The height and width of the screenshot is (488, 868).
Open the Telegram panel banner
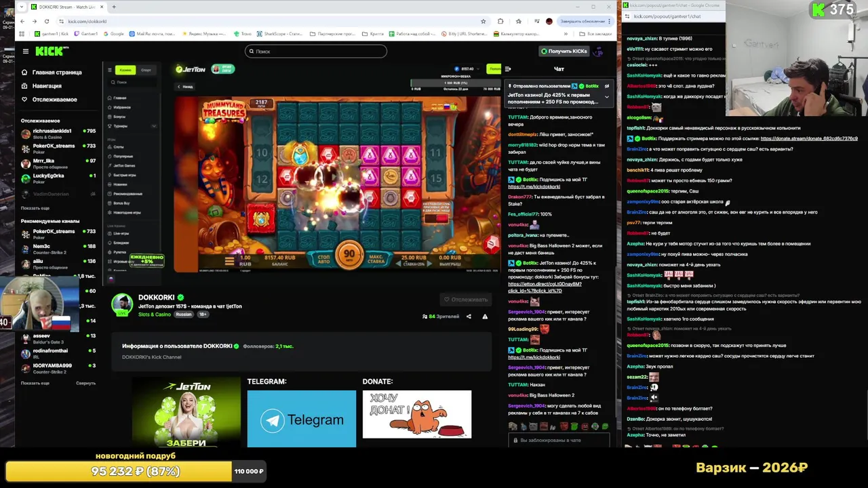pyautogui.click(x=302, y=419)
